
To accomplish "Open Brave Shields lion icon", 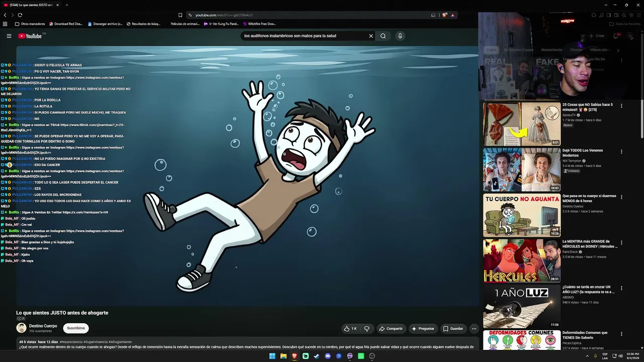I will coord(445,15).
